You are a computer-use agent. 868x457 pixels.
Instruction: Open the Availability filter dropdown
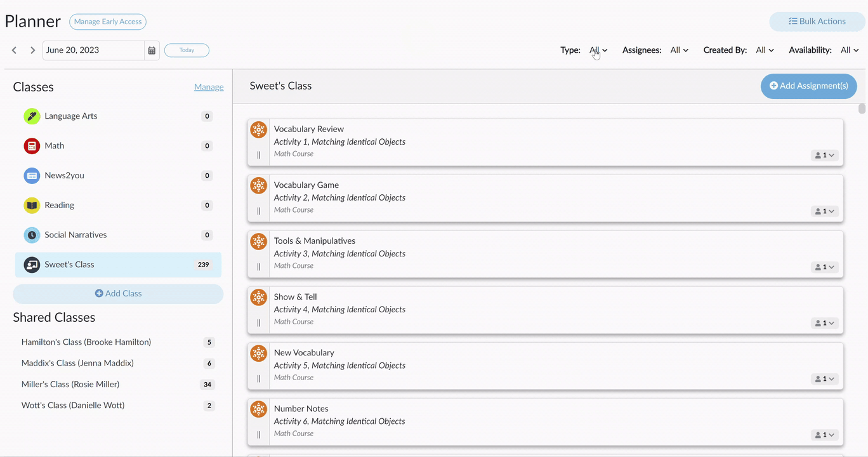click(850, 50)
